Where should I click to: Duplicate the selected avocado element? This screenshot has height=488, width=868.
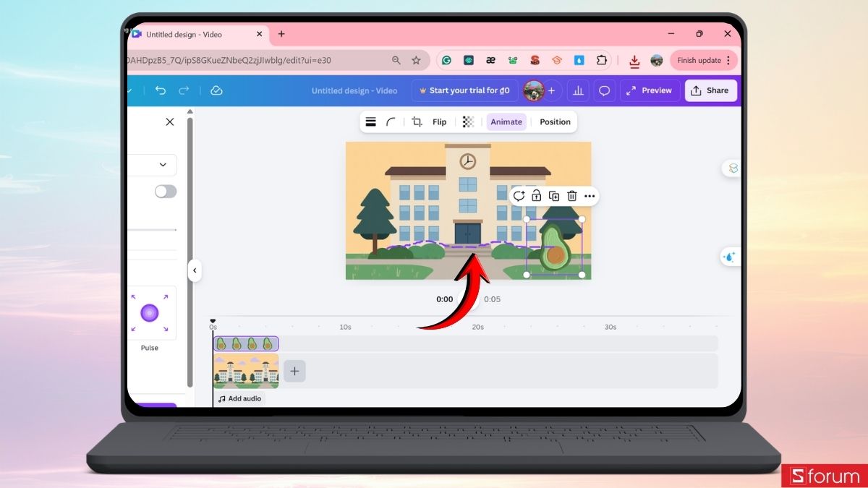coord(554,196)
